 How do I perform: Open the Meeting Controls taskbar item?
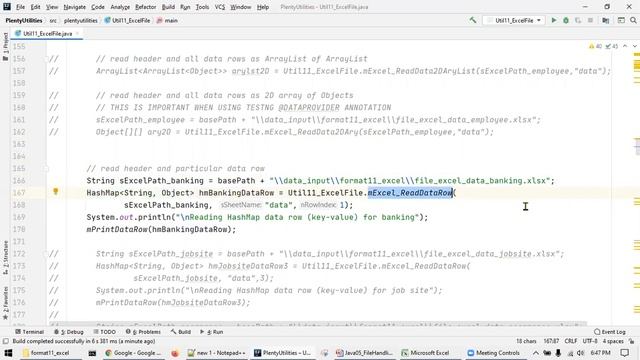point(493,353)
